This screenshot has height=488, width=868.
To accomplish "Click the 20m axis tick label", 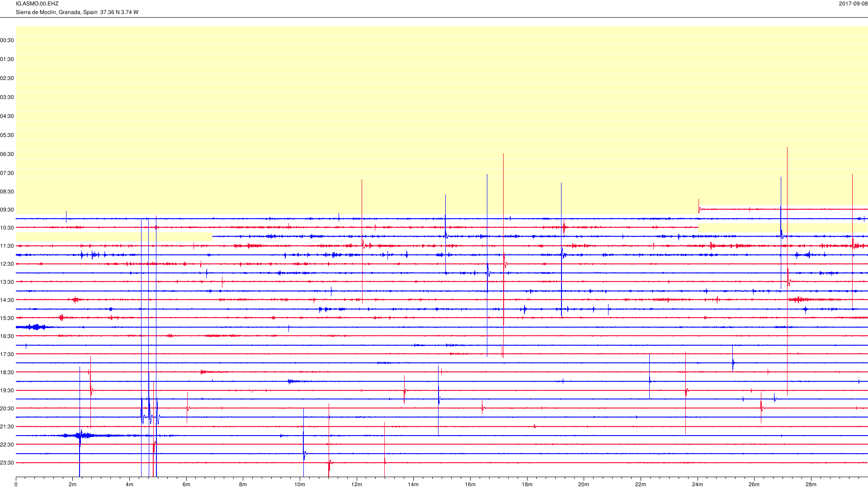I will click(x=584, y=484).
